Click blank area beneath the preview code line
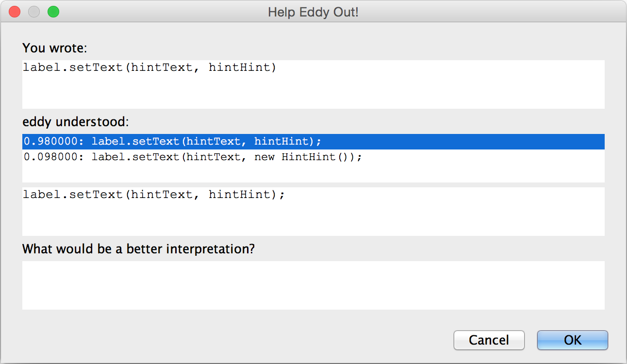The width and height of the screenshot is (627, 364). coord(313,219)
